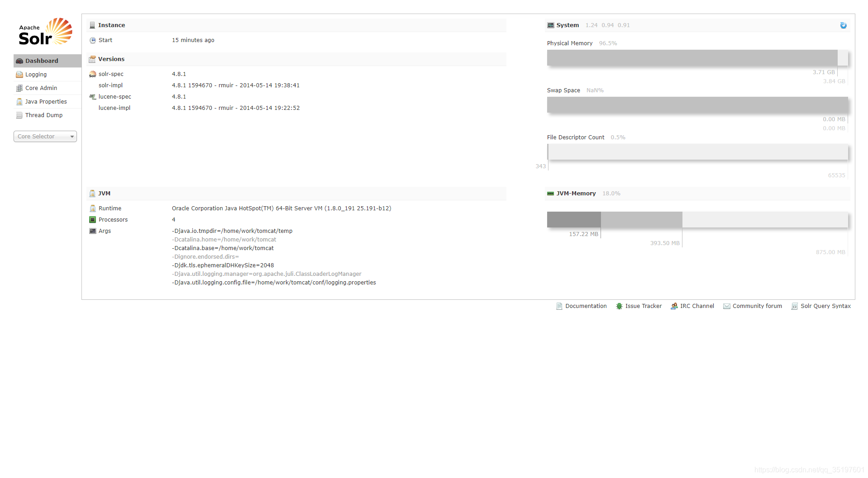Click the Versions section icon
Screen dimensions: 868x478
pyautogui.click(x=92, y=59)
